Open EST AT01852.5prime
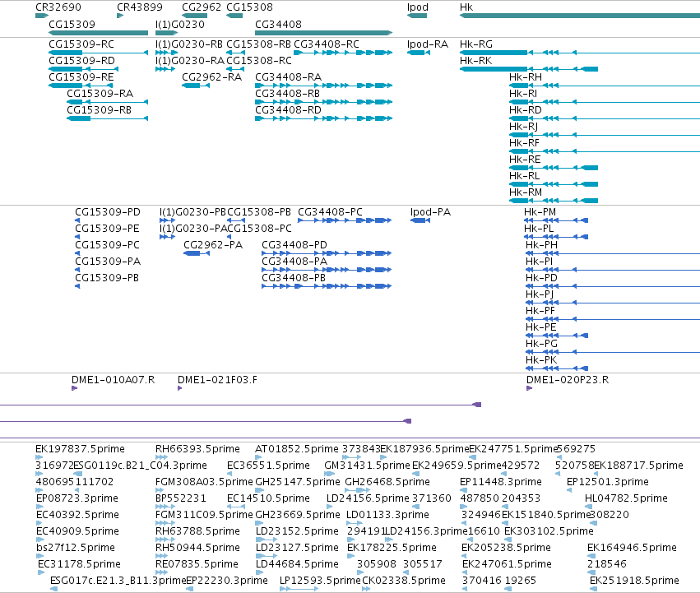This screenshot has width=700, height=593. point(297,449)
